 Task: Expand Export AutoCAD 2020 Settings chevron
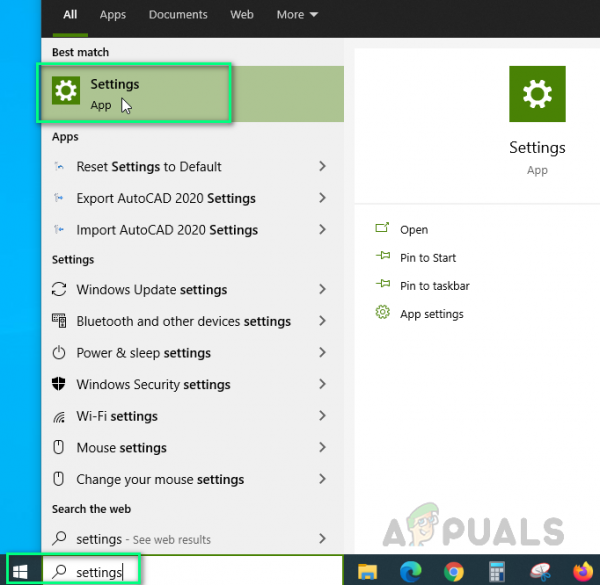323,198
